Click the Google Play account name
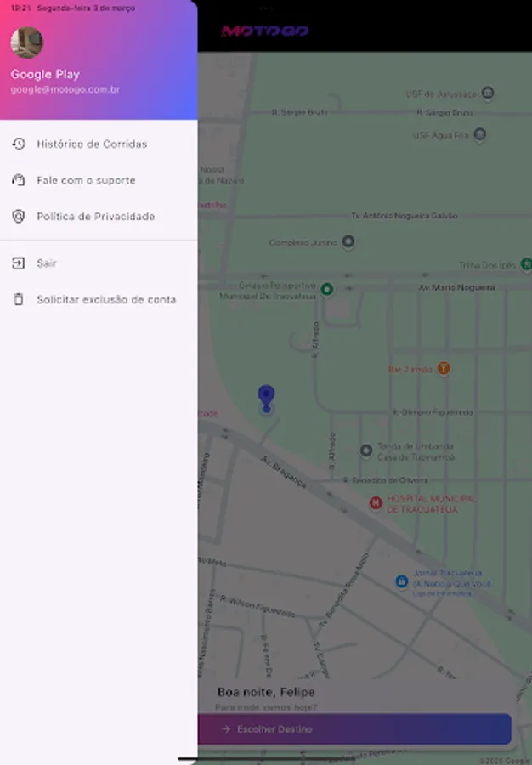 (x=45, y=74)
